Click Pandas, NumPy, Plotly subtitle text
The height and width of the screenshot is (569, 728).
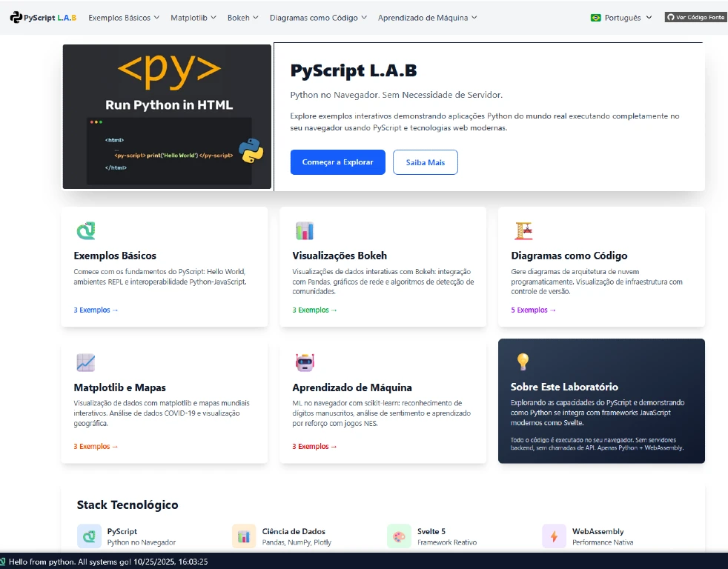click(297, 542)
